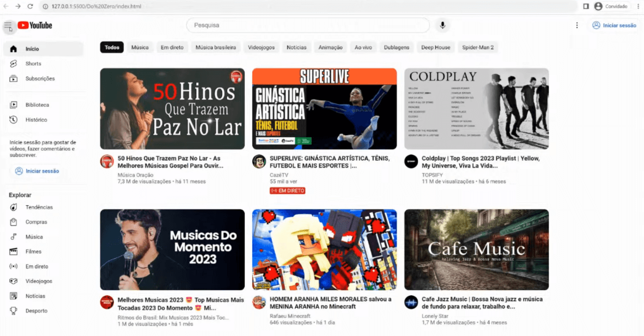Open the Coldplay Top Songs 2023 thumbnail
The height and width of the screenshot is (336, 644).
pyautogui.click(x=476, y=109)
